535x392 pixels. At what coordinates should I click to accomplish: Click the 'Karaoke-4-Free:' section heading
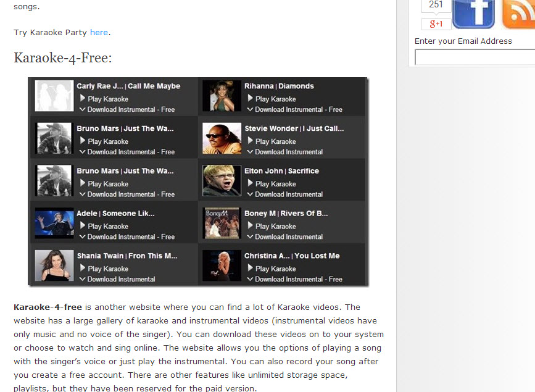pos(63,57)
